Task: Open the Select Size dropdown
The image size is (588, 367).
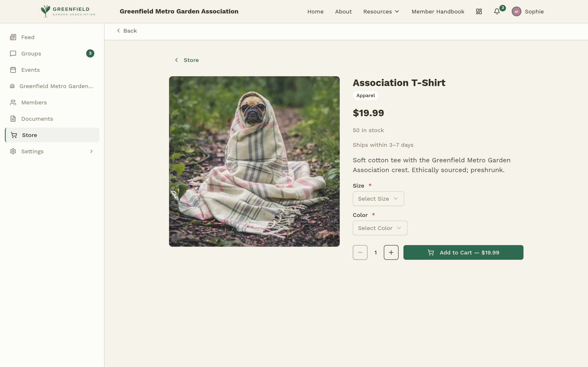Action: click(378, 199)
